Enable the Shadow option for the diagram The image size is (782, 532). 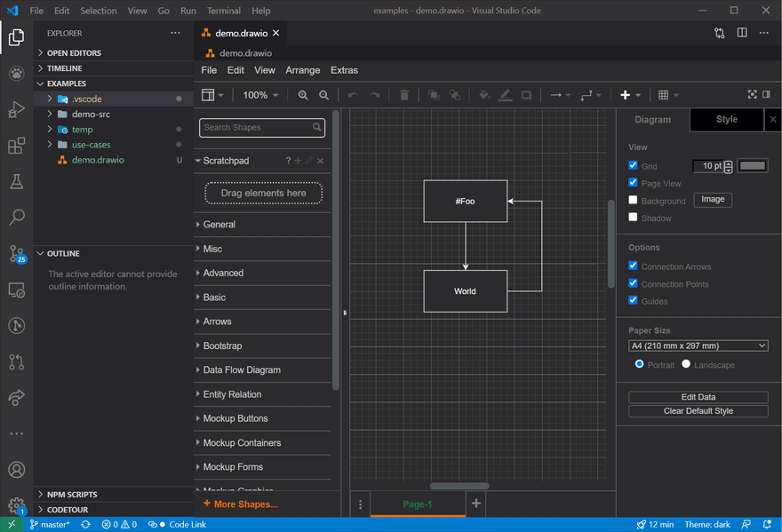tap(634, 218)
